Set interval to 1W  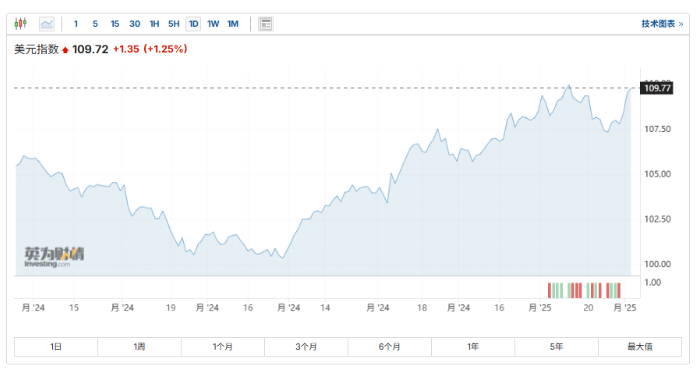213,24
